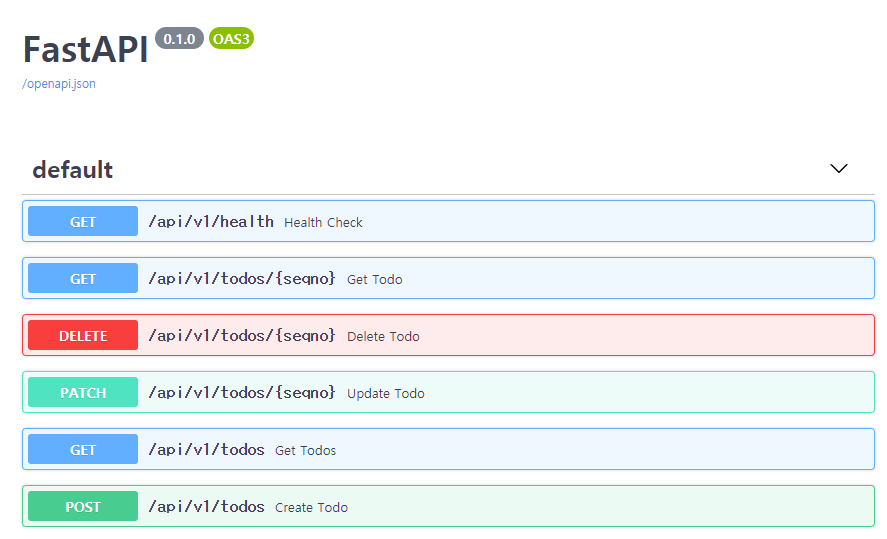Click the DELETE method button

(83, 335)
